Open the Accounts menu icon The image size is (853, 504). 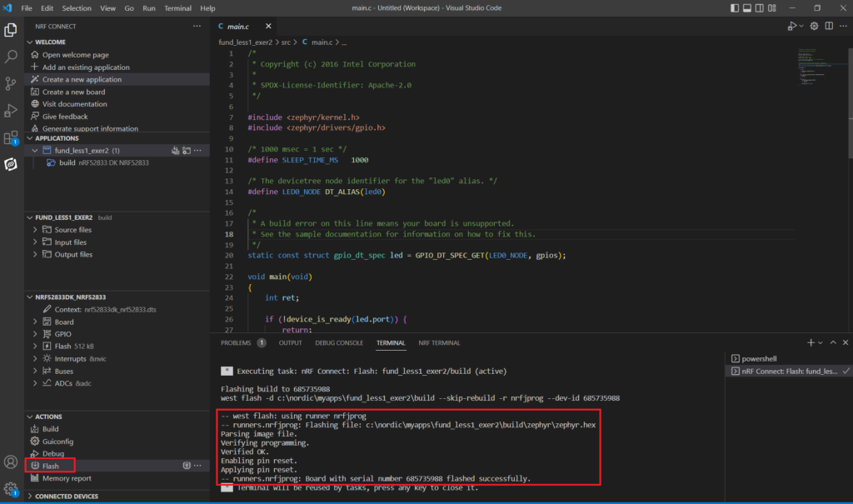[11, 462]
